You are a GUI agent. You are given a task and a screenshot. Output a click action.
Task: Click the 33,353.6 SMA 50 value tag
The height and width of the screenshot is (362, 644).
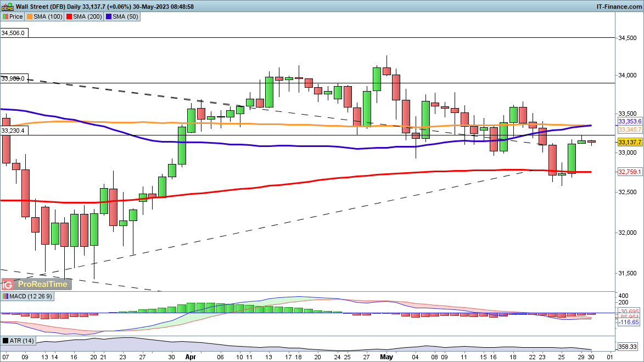(630, 121)
